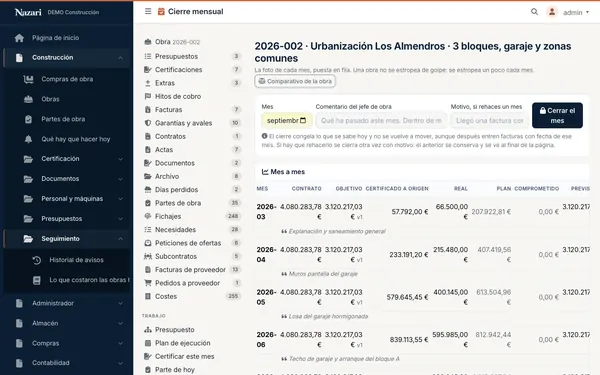Click Muros pantalla del garaje comment
Screen dimensions: 600x375
click(x=323, y=274)
